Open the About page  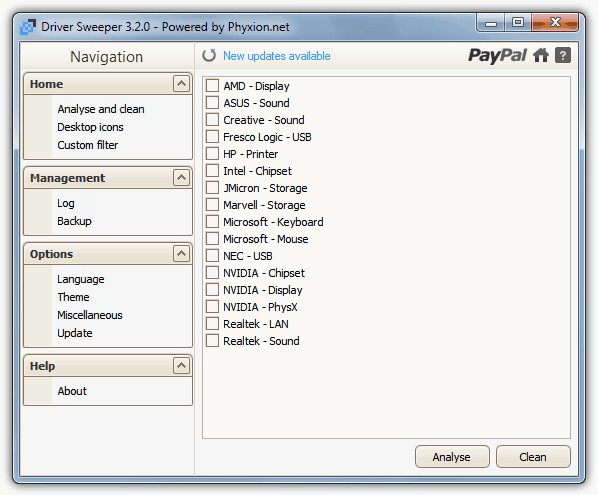pos(72,391)
